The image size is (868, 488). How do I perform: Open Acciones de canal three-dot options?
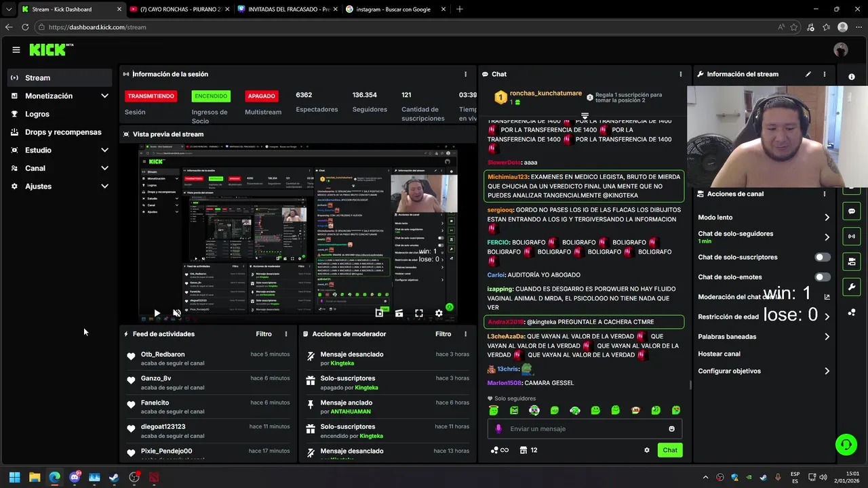[825, 194]
